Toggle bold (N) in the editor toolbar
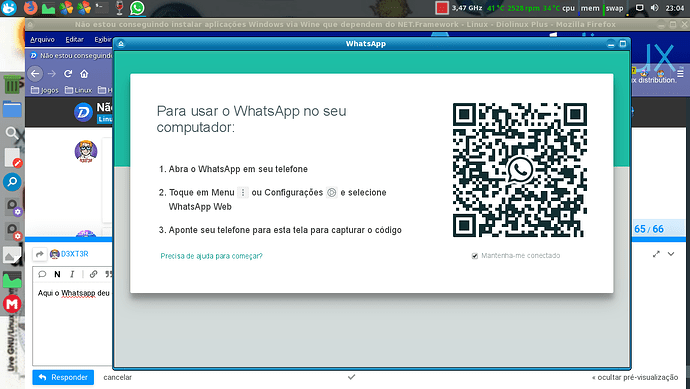690x389 pixels. coord(57,274)
